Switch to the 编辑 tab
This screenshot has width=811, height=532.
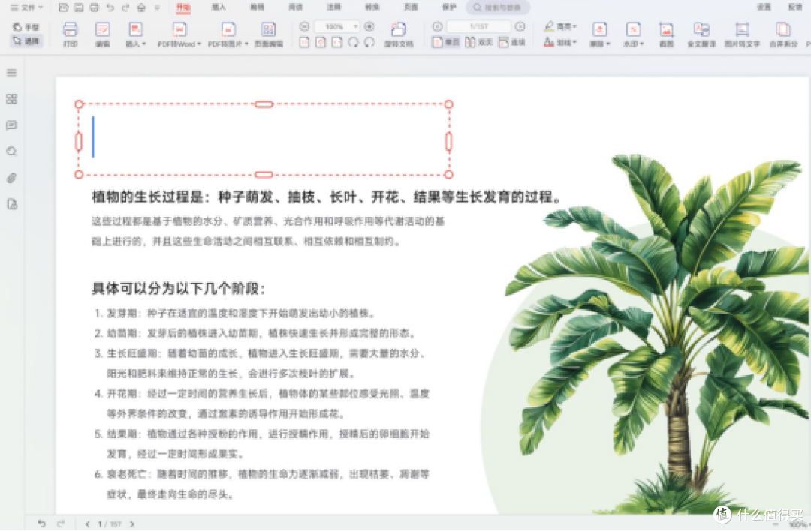pos(257,7)
